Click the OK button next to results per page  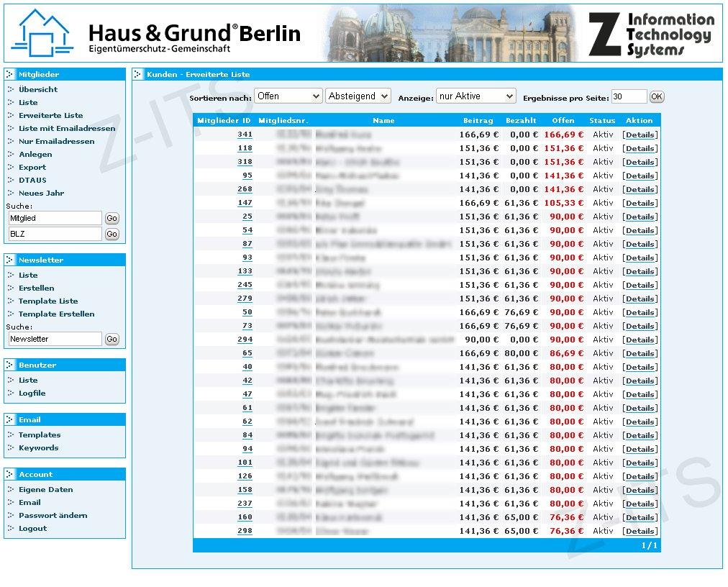click(x=657, y=96)
